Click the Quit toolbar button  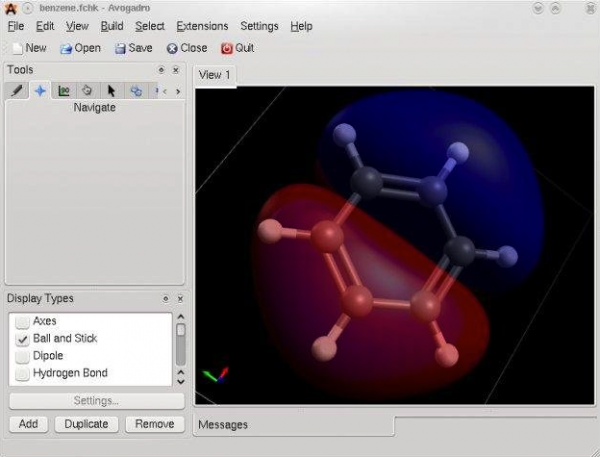click(237, 48)
